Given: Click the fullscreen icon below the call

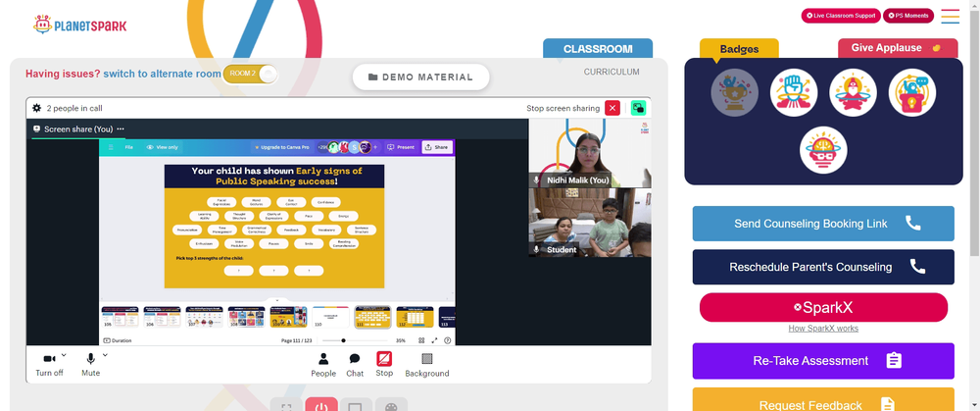Looking at the screenshot, I should pyautogui.click(x=286, y=405).
